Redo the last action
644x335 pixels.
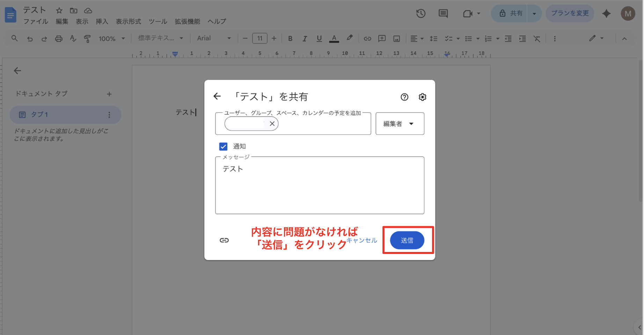[44, 39]
